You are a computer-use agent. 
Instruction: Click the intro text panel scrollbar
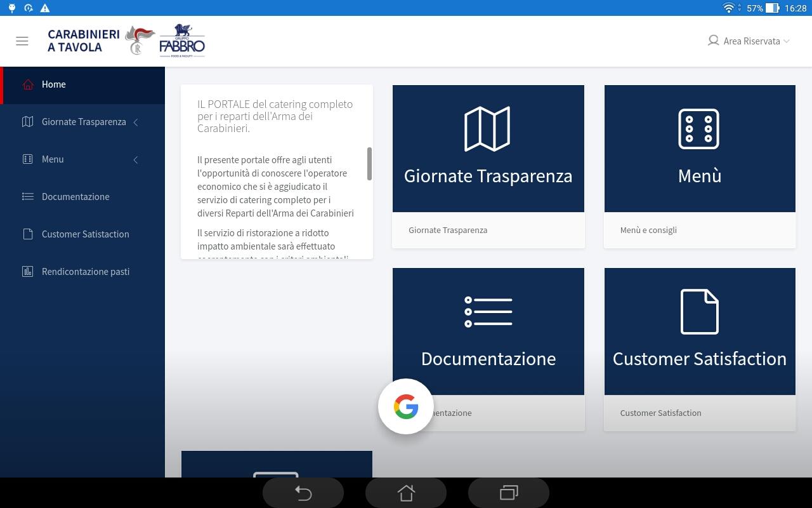369,164
